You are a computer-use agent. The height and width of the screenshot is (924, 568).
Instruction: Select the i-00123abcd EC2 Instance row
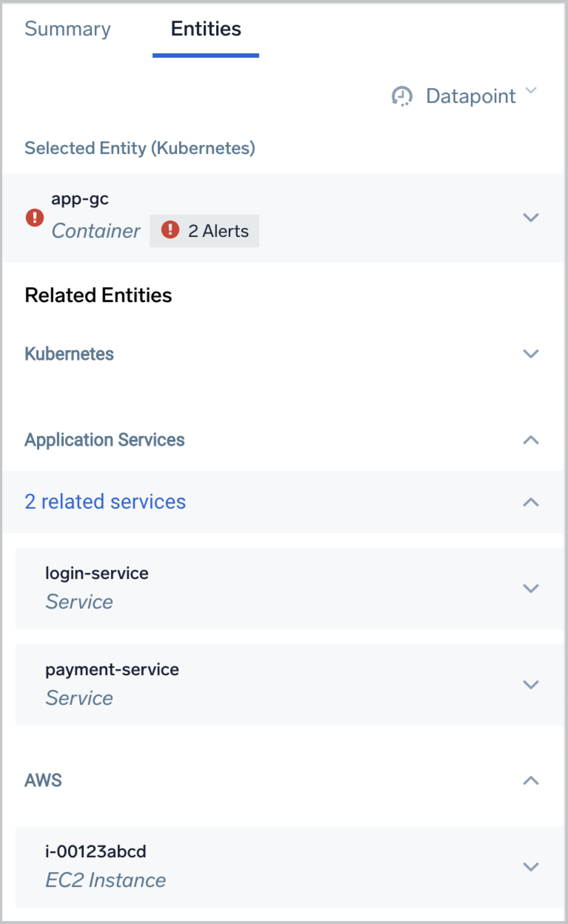(x=263, y=867)
